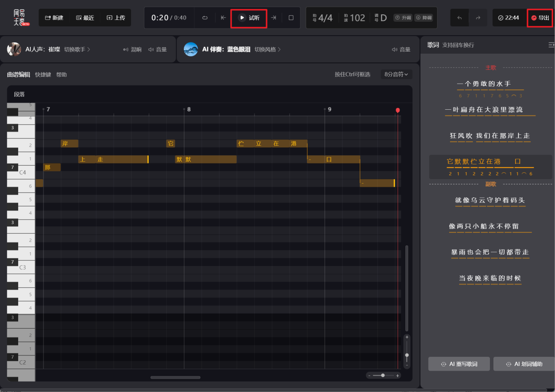The height and width of the screenshot is (392, 555).
Task: Click the redo arrow icon
Action: 478,18
